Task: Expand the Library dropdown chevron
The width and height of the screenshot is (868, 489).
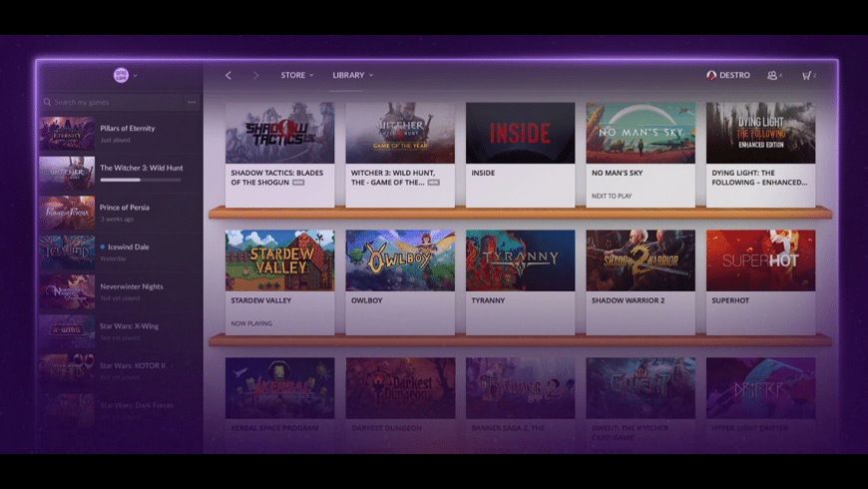Action: (371, 75)
